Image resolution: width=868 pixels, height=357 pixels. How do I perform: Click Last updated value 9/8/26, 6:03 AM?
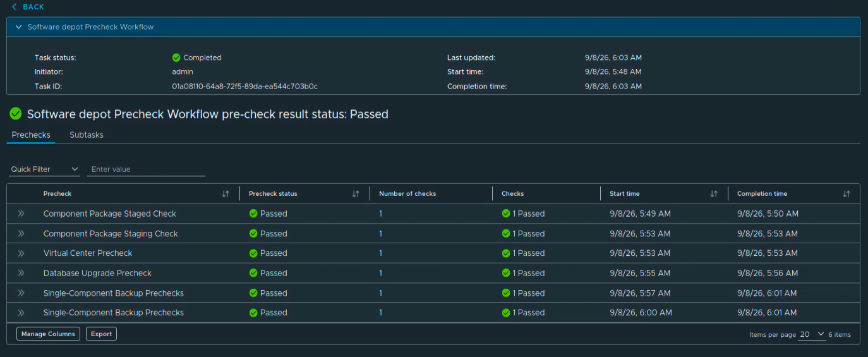pyautogui.click(x=613, y=57)
